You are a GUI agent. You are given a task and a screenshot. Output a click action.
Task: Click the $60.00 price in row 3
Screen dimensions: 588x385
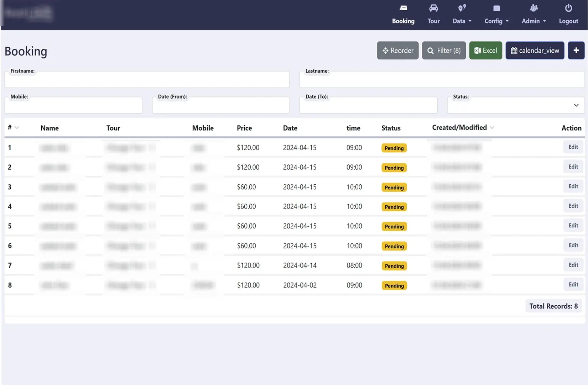(246, 187)
